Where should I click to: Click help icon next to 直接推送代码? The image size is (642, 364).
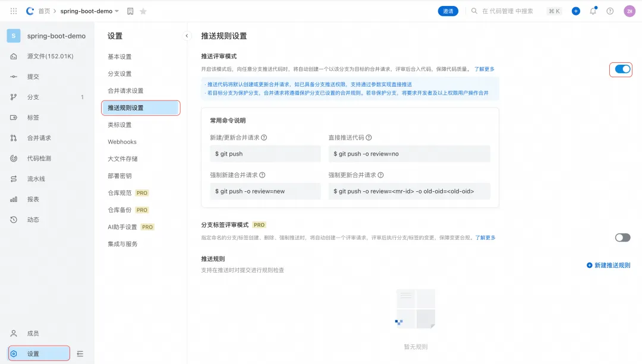point(369,137)
